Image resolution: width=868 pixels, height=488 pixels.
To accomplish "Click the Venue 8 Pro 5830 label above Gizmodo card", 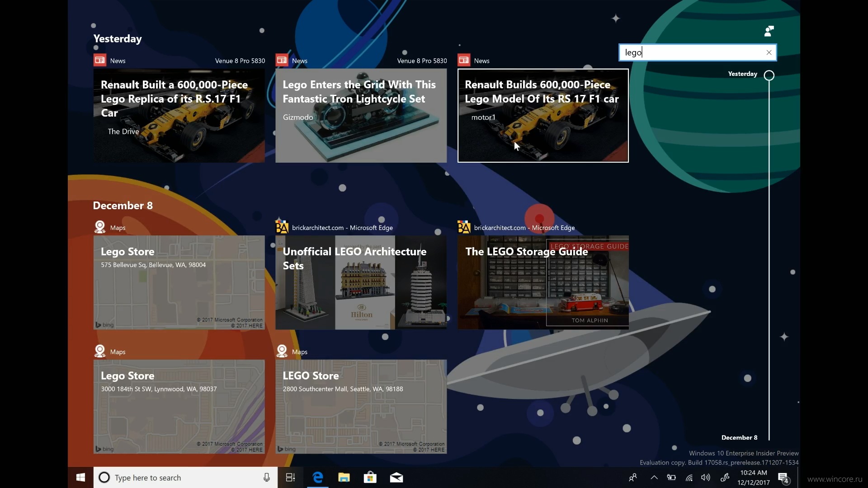I will point(422,61).
